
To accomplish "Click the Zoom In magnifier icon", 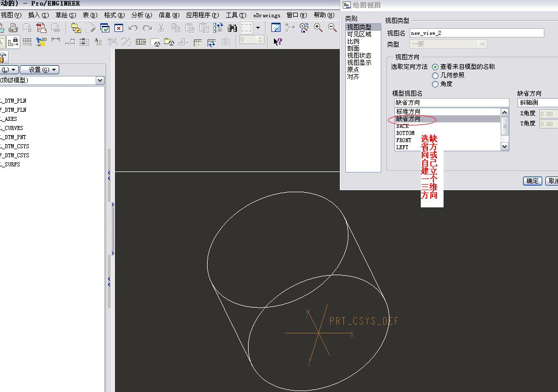I will pyautogui.click(x=318, y=28).
